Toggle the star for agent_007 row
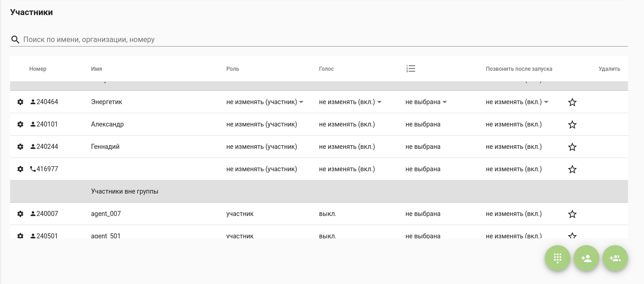The image size is (644, 284). pyautogui.click(x=572, y=214)
